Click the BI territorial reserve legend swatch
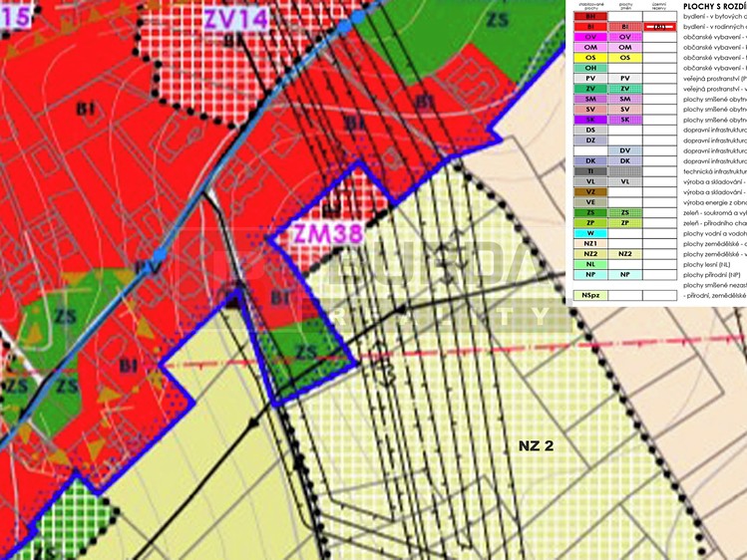Viewport: 747px width, 560px height. (659, 27)
